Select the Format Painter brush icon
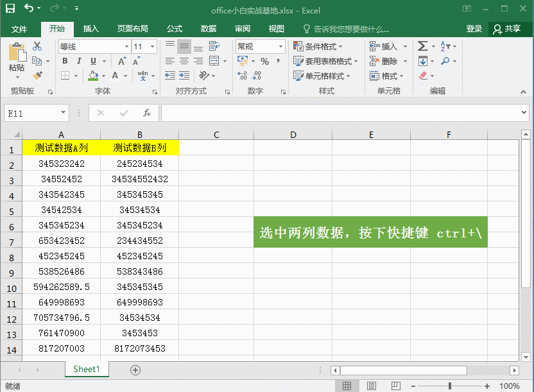The height and width of the screenshot is (392, 534). coord(37,76)
